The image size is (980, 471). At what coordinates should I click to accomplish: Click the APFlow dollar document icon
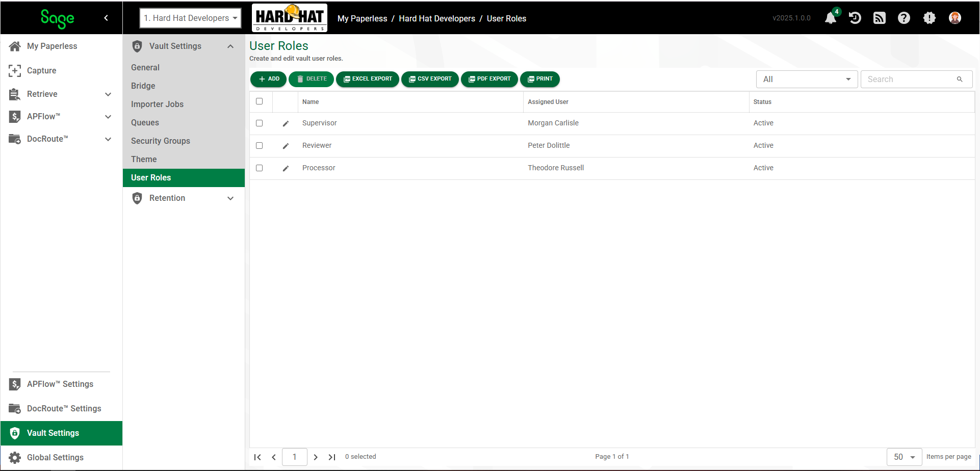click(x=15, y=116)
